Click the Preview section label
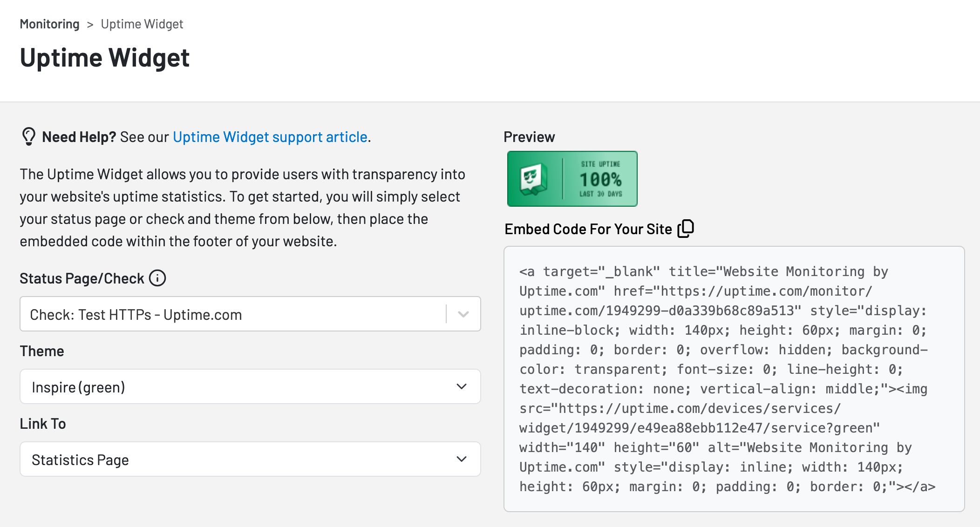The width and height of the screenshot is (980, 527). coord(529,137)
